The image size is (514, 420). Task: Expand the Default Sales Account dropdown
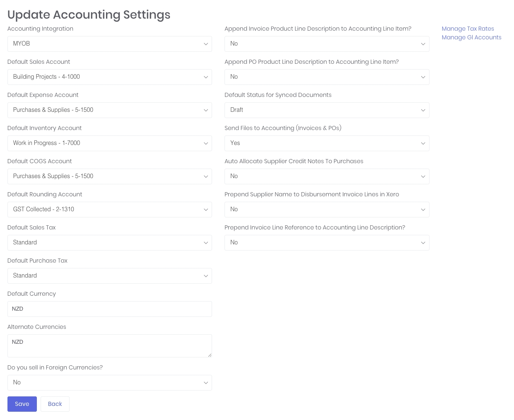(x=109, y=77)
